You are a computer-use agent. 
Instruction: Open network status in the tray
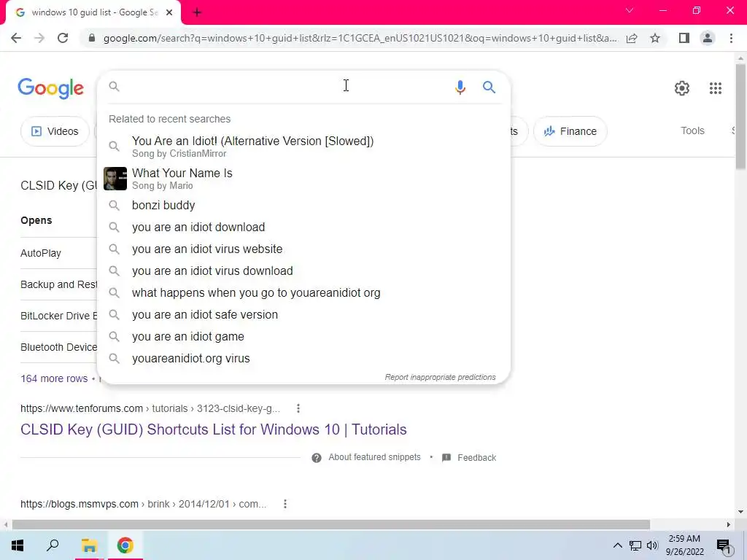635,545
